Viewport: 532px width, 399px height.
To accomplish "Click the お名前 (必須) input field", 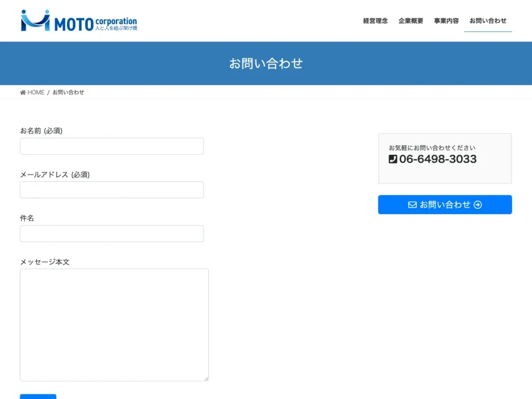I will [112, 146].
